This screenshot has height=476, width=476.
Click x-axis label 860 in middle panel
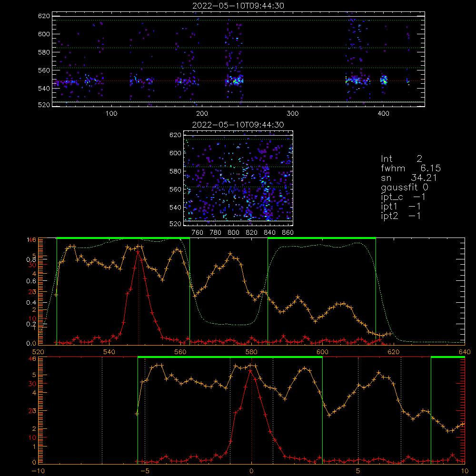[x=288, y=233]
